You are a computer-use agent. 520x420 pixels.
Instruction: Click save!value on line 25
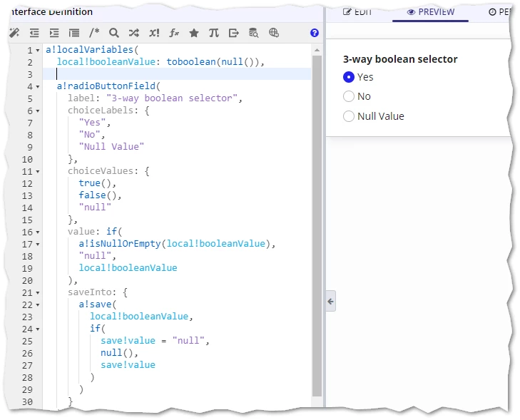coord(128,341)
